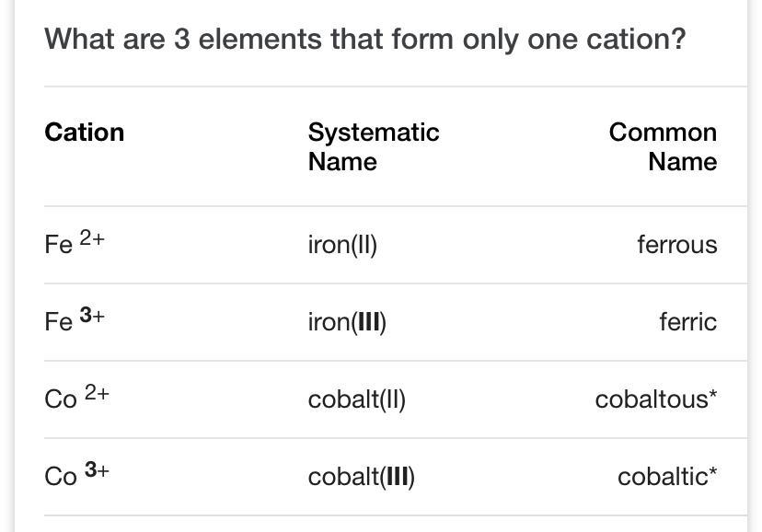Click the question heading about cations

pyautogui.click(x=365, y=40)
